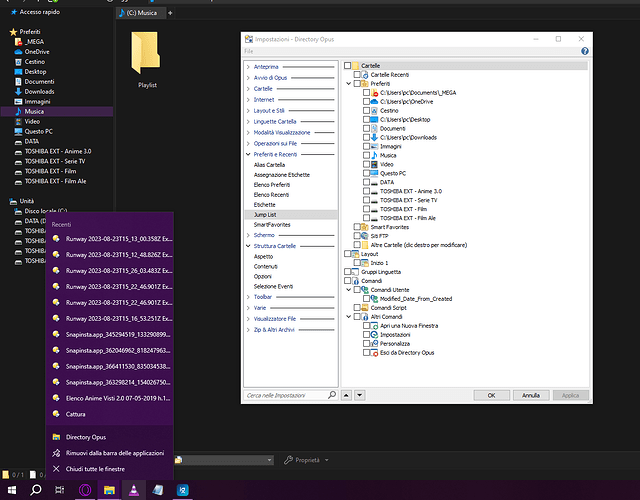Open the Proprietà dropdown arrow

[x=327, y=460]
